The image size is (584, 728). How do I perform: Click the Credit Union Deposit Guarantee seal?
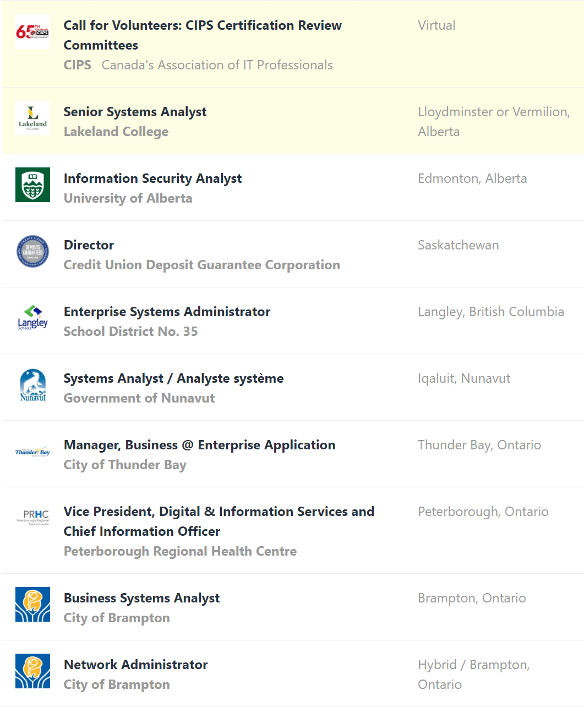coord(32,252)
